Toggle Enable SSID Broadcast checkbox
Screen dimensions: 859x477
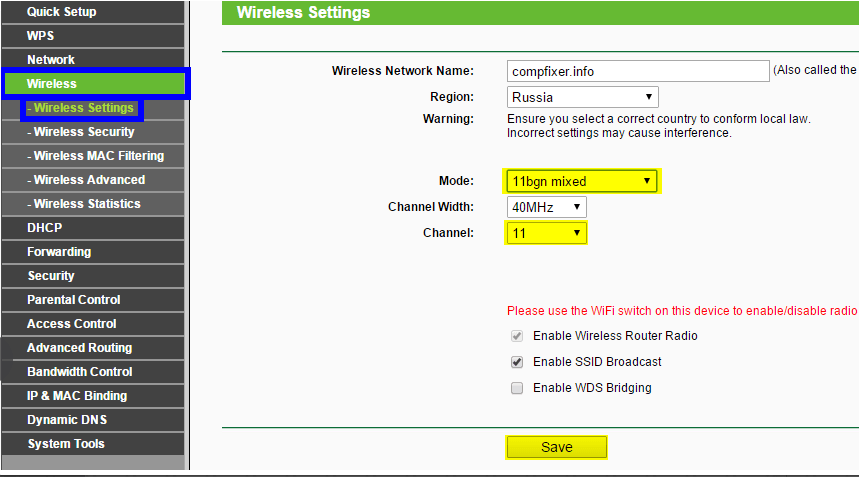517,362
